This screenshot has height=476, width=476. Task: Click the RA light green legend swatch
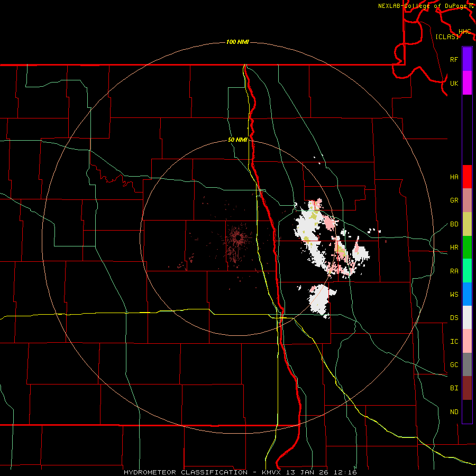coord(467,271)
